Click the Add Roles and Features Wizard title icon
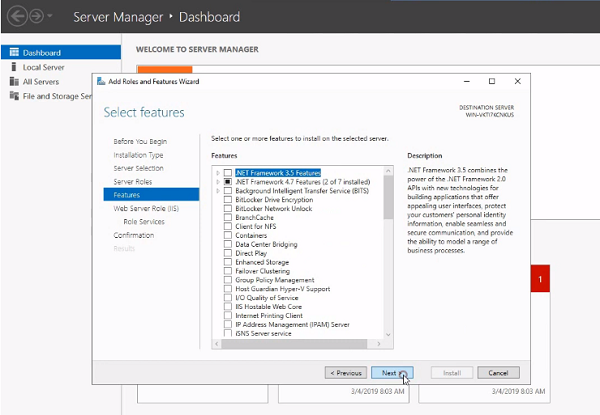Image resolution: width=600 pixels, height=415 pixels. pos(101,81)
